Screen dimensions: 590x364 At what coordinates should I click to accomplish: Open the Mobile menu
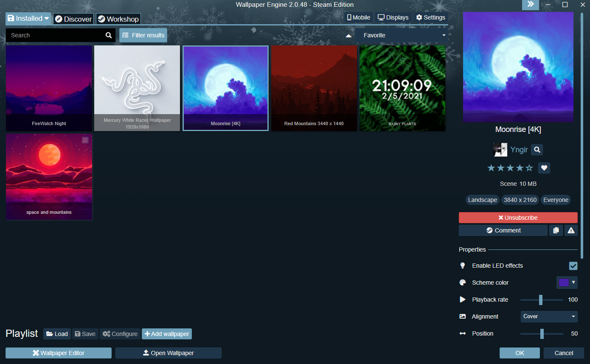pyautogui.click(x=359, y=17)
